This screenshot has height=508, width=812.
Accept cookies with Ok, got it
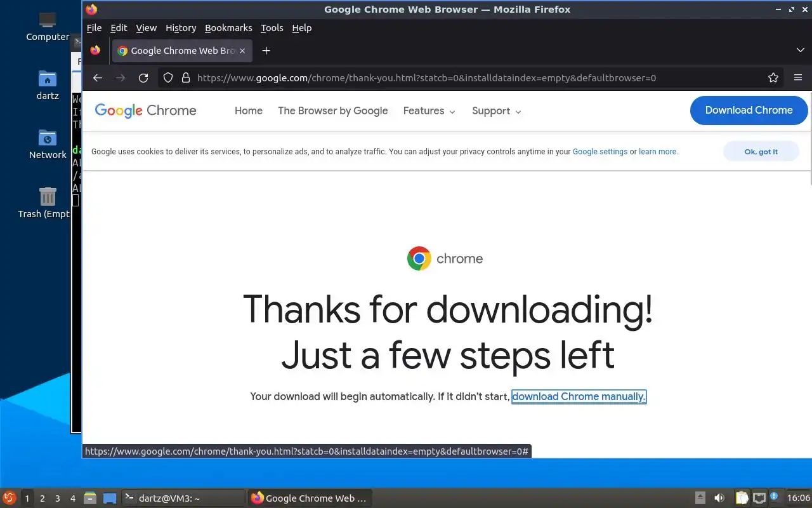pos(761,152)
